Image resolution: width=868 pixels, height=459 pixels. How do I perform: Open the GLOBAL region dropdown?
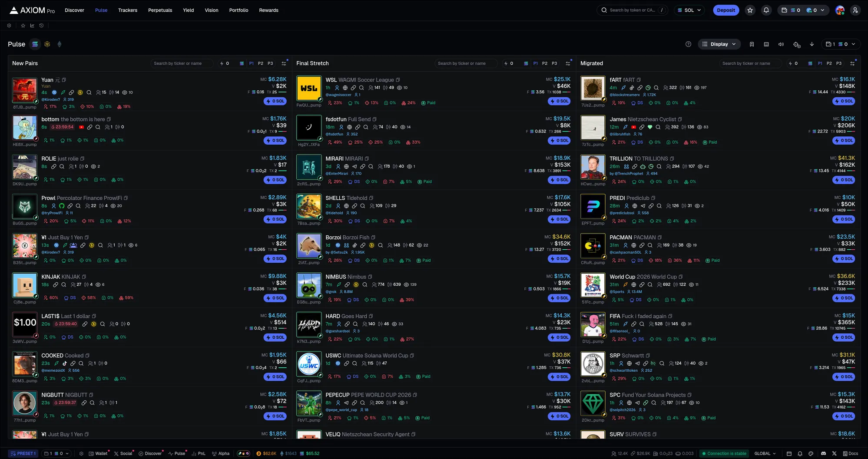[x=765, y=453]
